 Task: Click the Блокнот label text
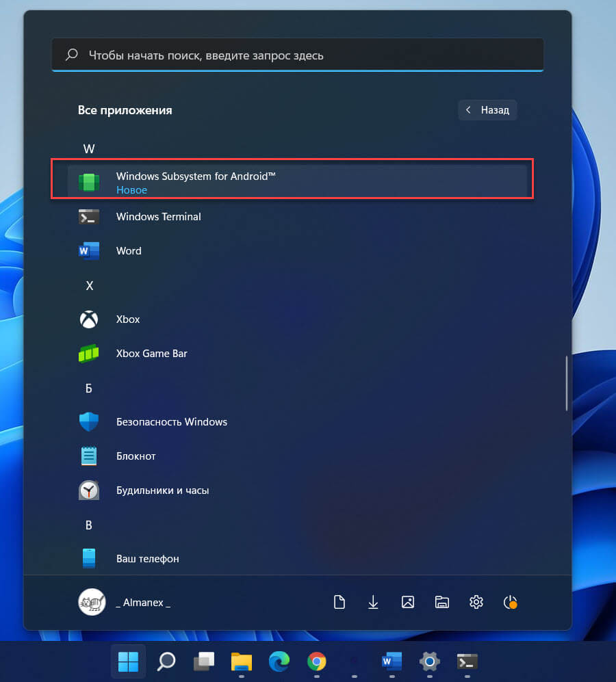pyautogui.click(x=136, y=456)
